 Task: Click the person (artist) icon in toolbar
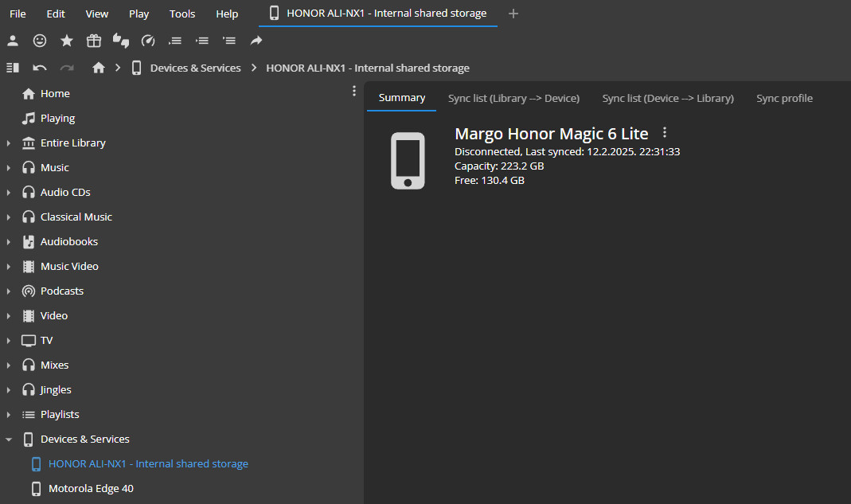[13, 41]
